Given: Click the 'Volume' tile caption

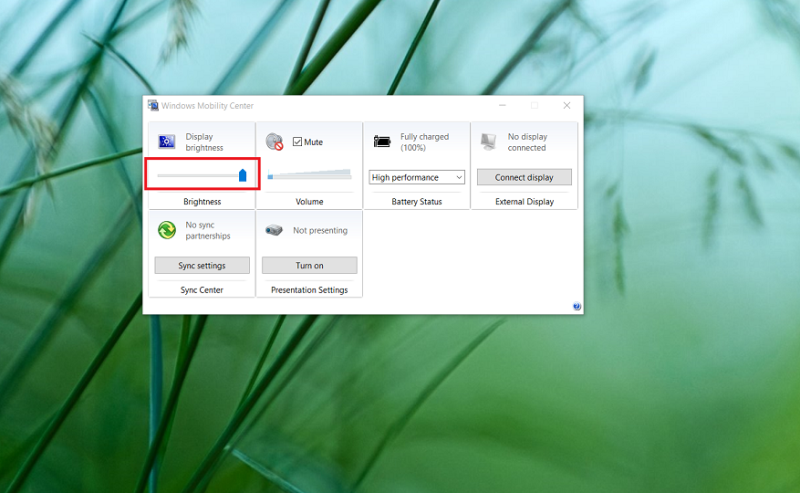Looking at the screenshot, I should [310, 202].
